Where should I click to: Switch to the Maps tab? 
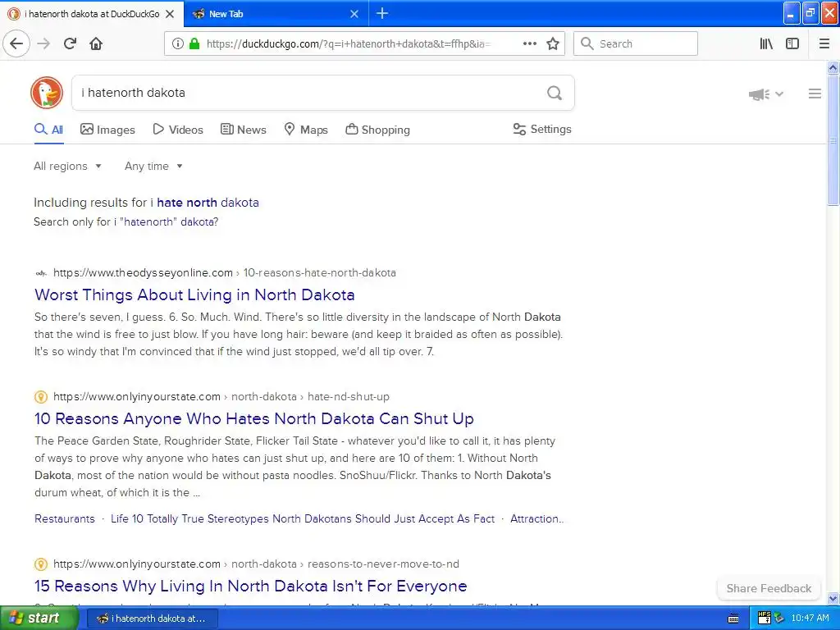(306, 130)
